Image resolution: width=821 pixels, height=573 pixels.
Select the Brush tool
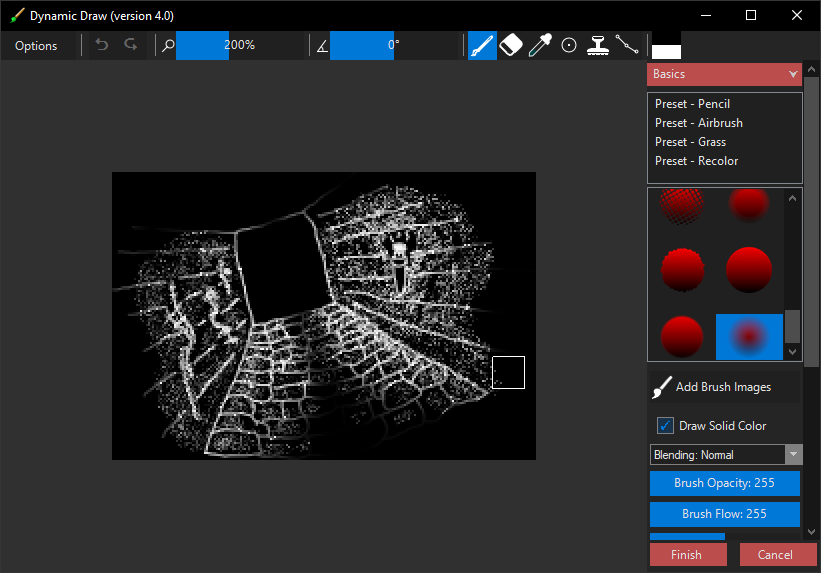(x=482, y=46)
